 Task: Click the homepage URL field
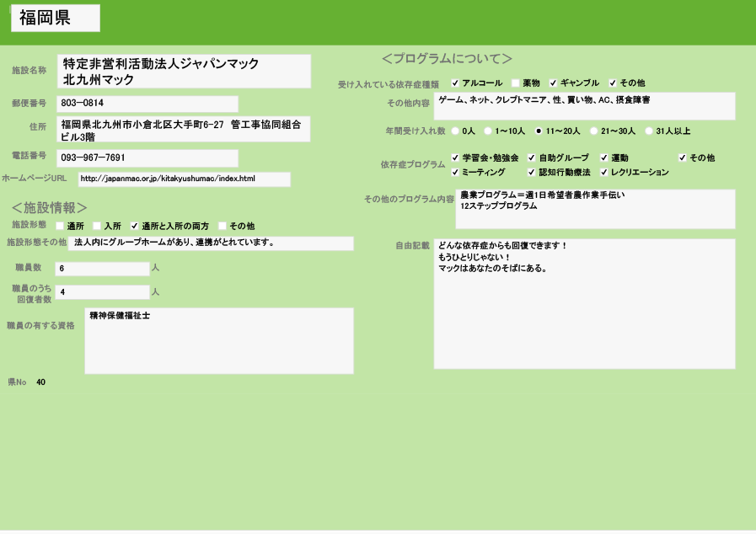(184, 179)
